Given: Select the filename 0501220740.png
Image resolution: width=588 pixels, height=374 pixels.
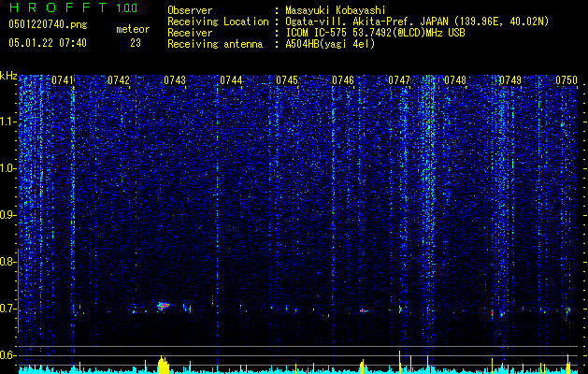Looking at the screenshot, I should pyautogui.click(x=48, y=24).
